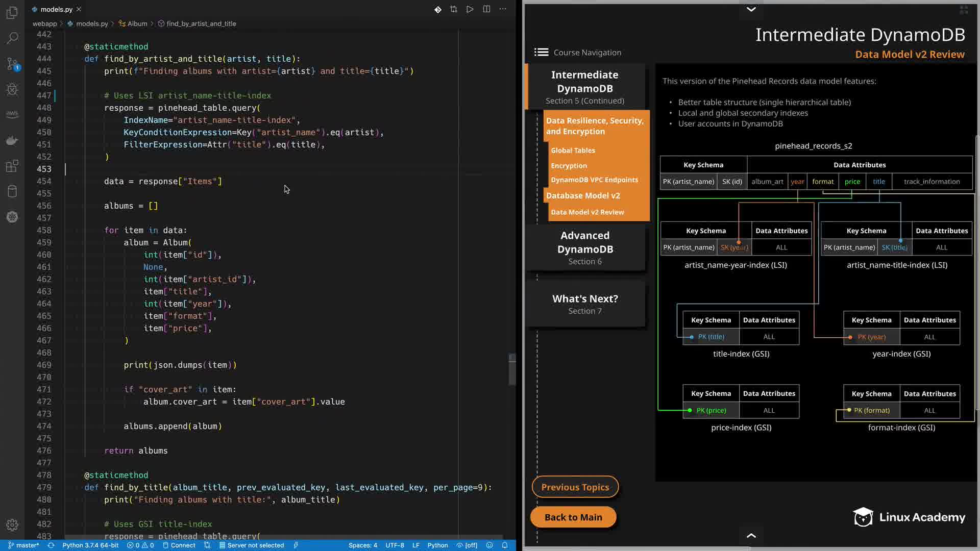Open the Extensions view icon
Screen dimensions: 980x551
pyautogui.click(x=12, y=166)
